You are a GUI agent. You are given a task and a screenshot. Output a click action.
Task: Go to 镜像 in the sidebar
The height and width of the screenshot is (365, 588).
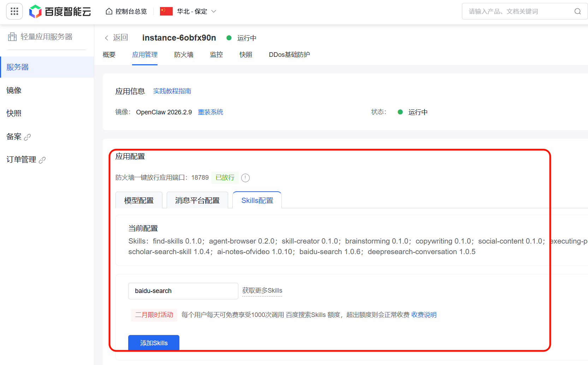pos(14,90)
